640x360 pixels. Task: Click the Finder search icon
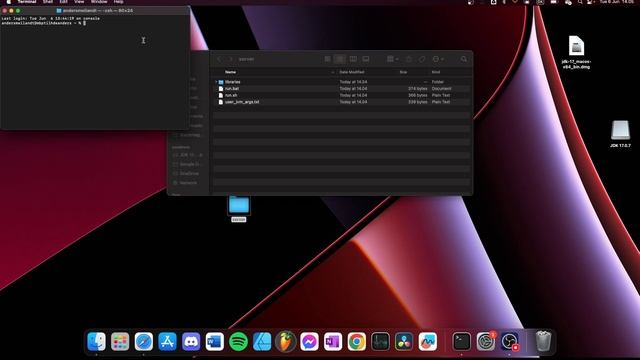pos(464,59)
